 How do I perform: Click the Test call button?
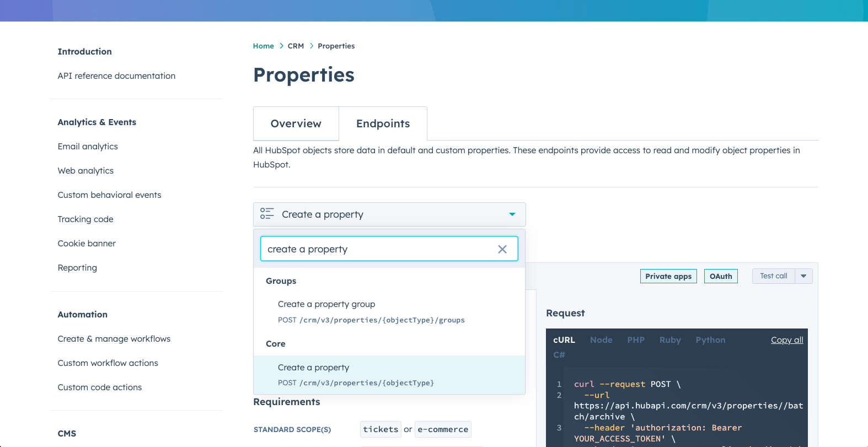click(773, 276)
